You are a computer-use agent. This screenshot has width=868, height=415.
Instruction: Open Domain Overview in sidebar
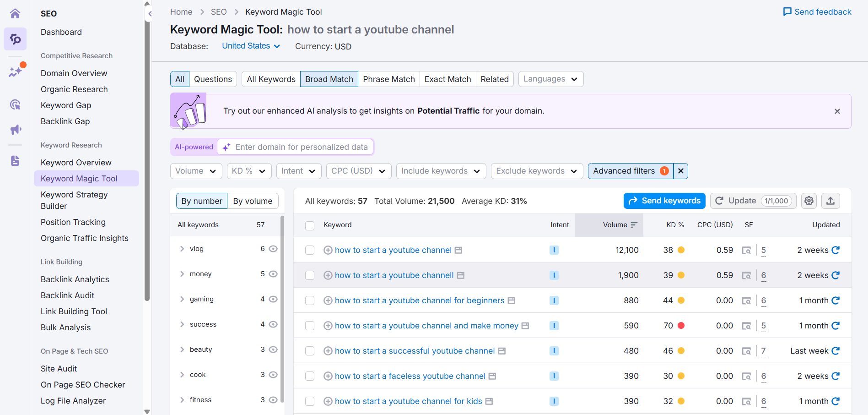[74, 73]
